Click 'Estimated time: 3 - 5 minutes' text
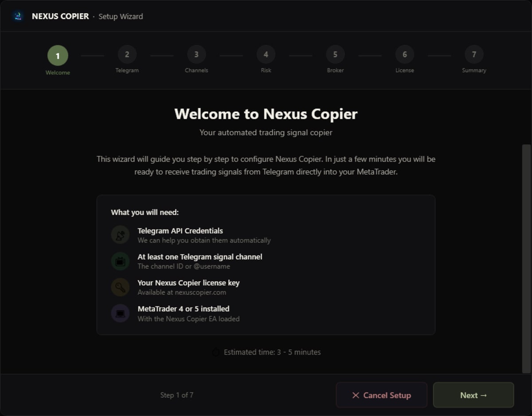Viewport: 532px width, 416px height. coord(272,352)
